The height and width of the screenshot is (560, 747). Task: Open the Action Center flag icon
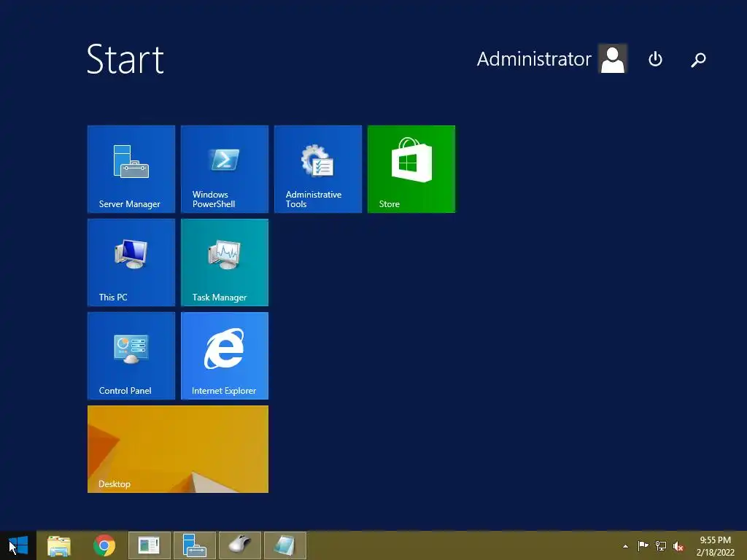pos(643,545)
